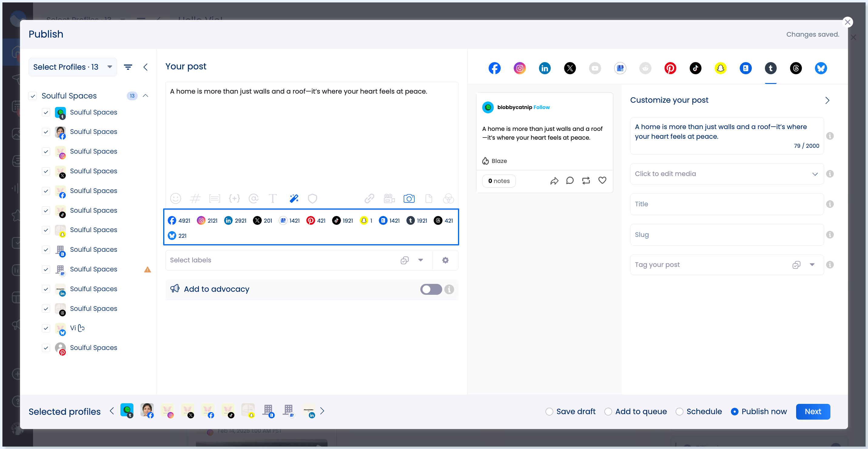Uncheck Soulful Spaces Instagram profile checkbox
Viewport: 868px width, 449px height.
point(46,151)
